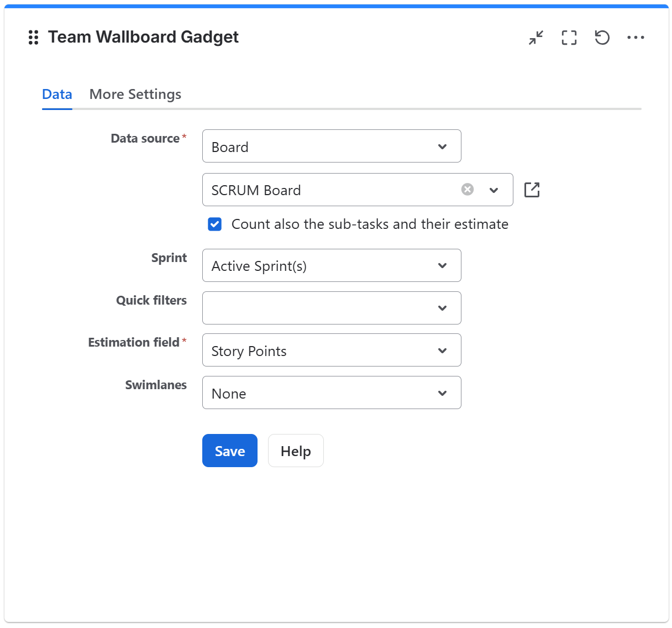This screenshot has height=628, width=672.
Task: Click the Quick filters label
Action: [x=151, y=300]
